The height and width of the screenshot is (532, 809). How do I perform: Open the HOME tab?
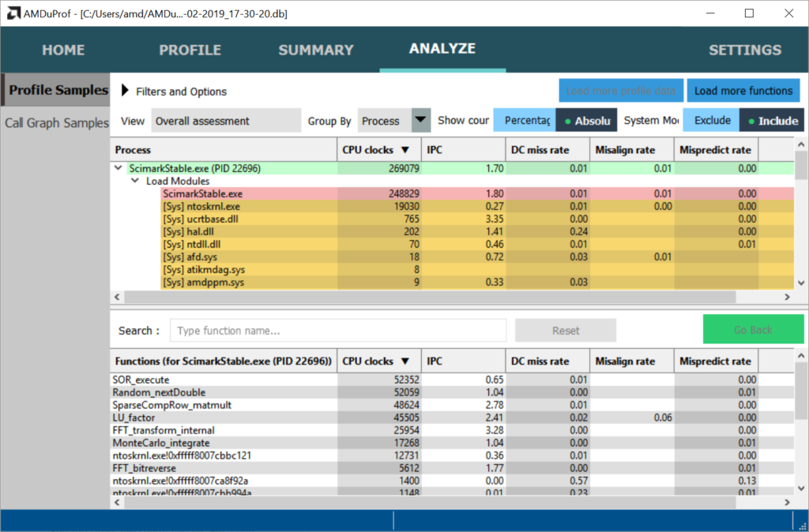pos(63,50)
